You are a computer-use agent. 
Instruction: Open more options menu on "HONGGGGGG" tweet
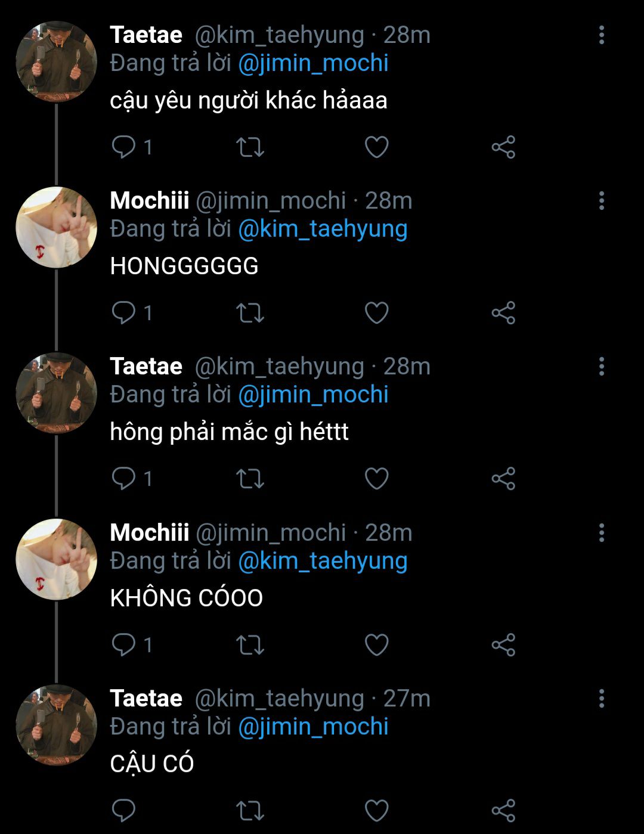[x=602, y=201]
